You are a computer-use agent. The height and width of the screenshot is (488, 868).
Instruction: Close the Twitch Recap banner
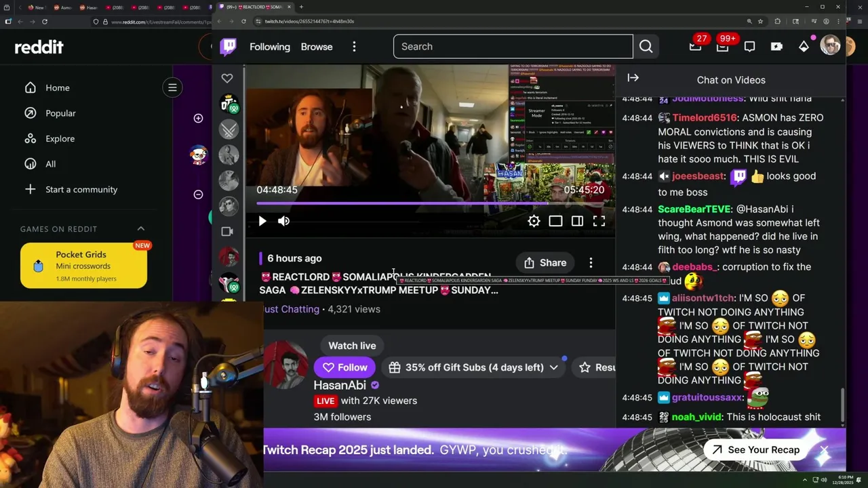[824, 450]
